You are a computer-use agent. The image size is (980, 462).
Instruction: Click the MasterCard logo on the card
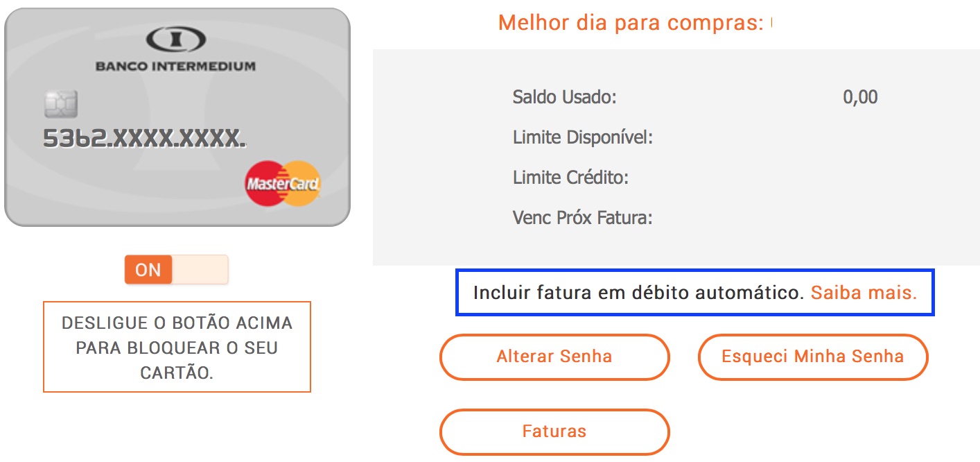[283, 184]
